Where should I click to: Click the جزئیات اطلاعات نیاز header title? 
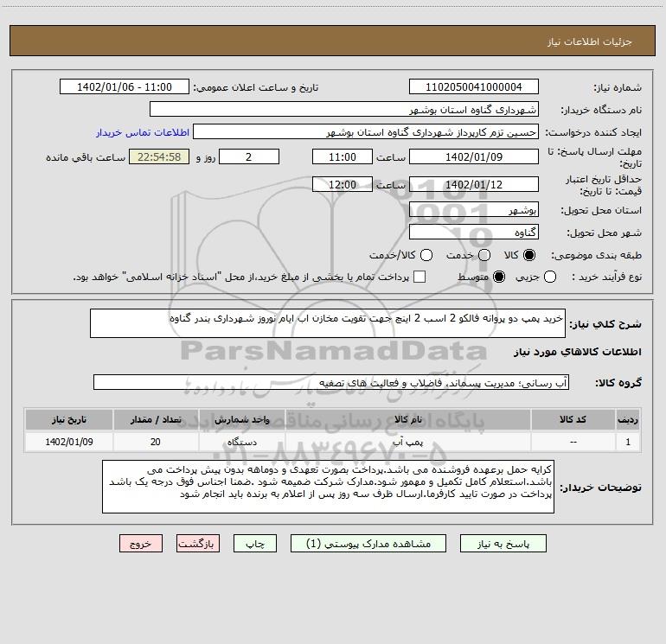pos(590,41)
